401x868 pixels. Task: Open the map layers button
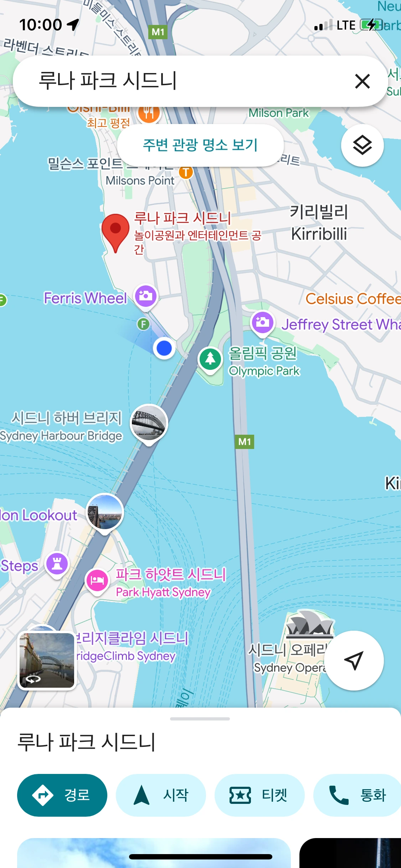362,145
